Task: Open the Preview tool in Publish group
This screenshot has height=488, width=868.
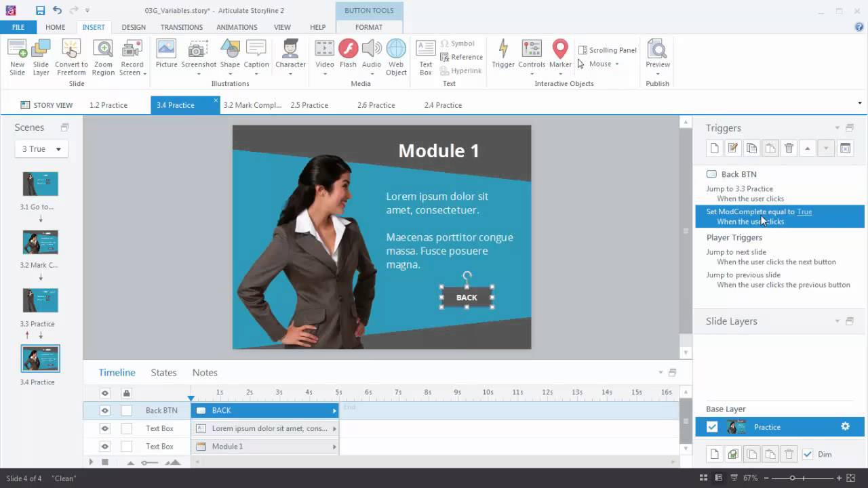Action: [x=656, y=54]
